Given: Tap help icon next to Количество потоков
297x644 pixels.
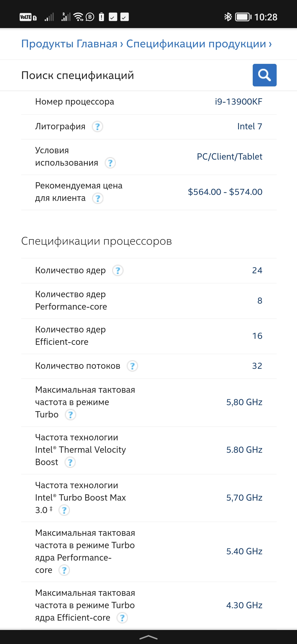Looking at the screenshot, I should 132,366.
